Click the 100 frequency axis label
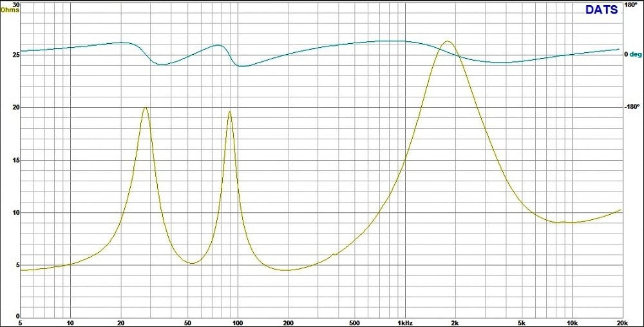Image resolution: width=644 pixels, height=327 pixels. [x=238, y=322]
